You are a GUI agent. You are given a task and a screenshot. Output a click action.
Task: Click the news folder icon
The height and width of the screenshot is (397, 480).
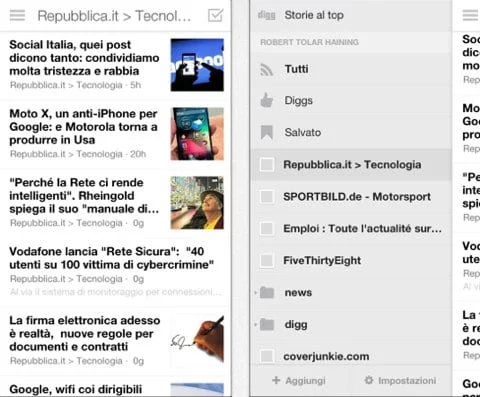[x=267, y=292]
